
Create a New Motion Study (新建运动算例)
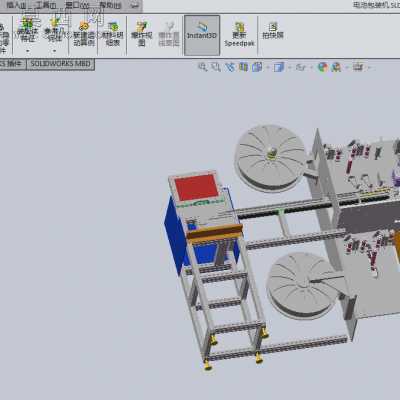coord(84,34)
